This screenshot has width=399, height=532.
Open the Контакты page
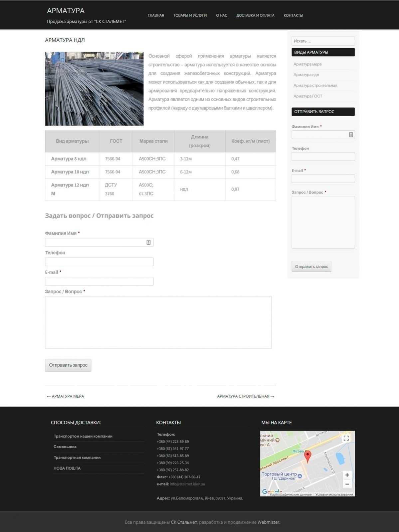pyautogui.click(x=293, y=15)
